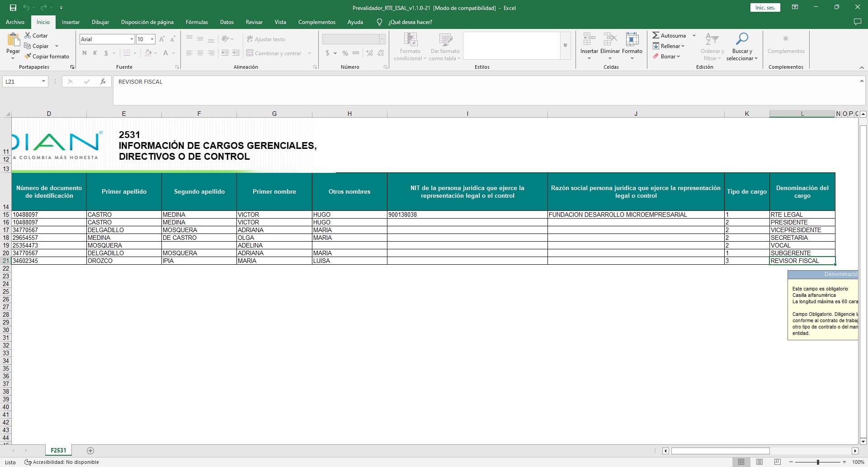Image resolution: width=868 pixels, height=467 pixels.
Task: Click the Pegar paste icon
Action: (x=13, y=41)
